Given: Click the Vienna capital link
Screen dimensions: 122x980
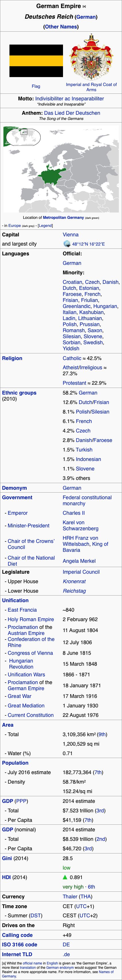Looking at the screenshot, I should pos(70,234).
